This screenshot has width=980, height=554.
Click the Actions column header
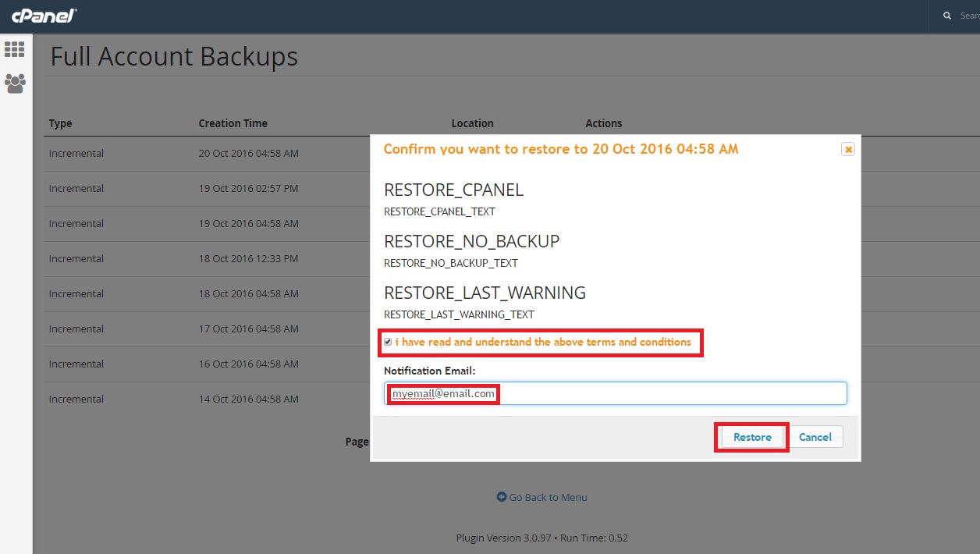603,123
